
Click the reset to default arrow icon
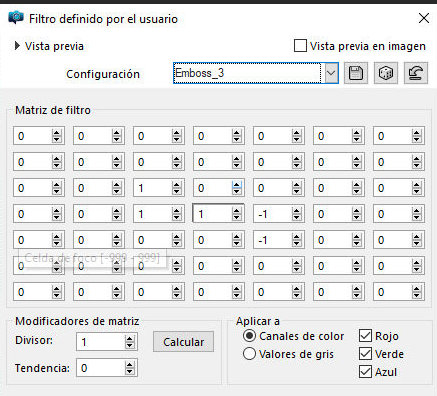point(416,73)
